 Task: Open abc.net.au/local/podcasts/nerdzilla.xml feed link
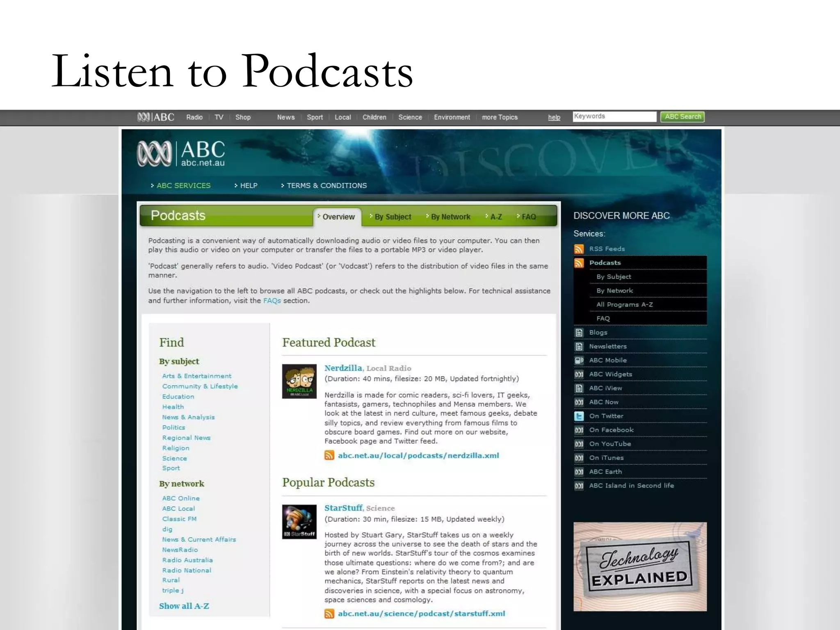tap(418, 456)
